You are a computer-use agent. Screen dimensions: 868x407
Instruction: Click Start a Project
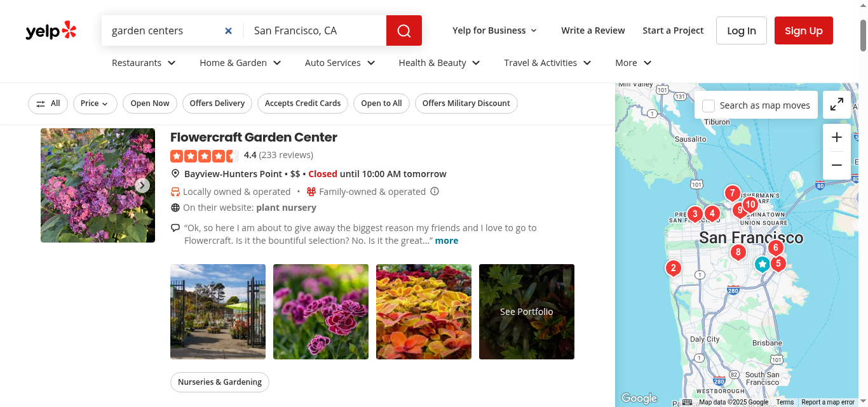(673, 30)
